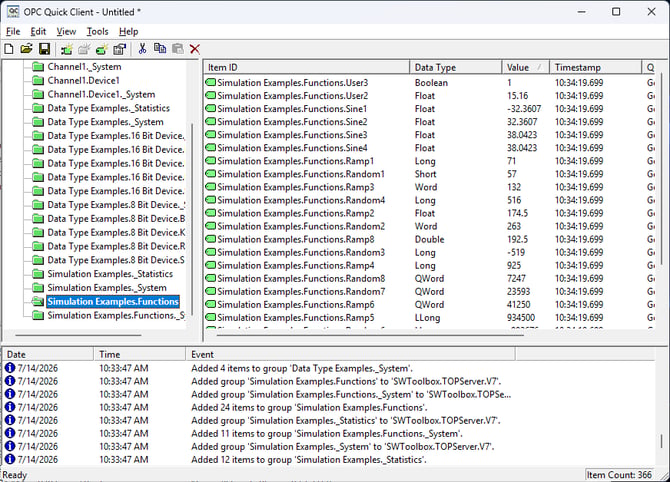Open the File menu
Screen dimensions: 670x482
(13, 32)
